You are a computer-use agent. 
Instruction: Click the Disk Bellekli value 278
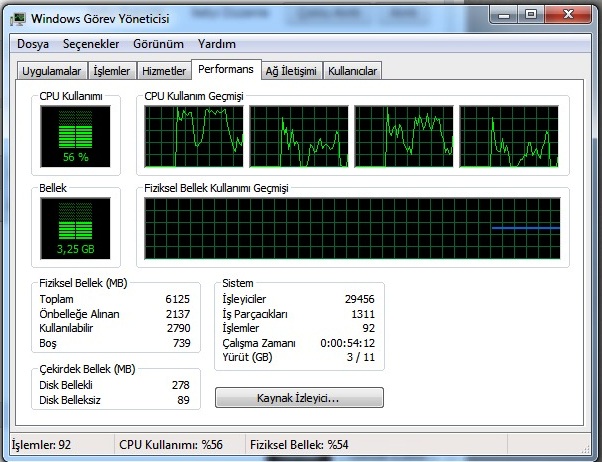tap(181, 385)
